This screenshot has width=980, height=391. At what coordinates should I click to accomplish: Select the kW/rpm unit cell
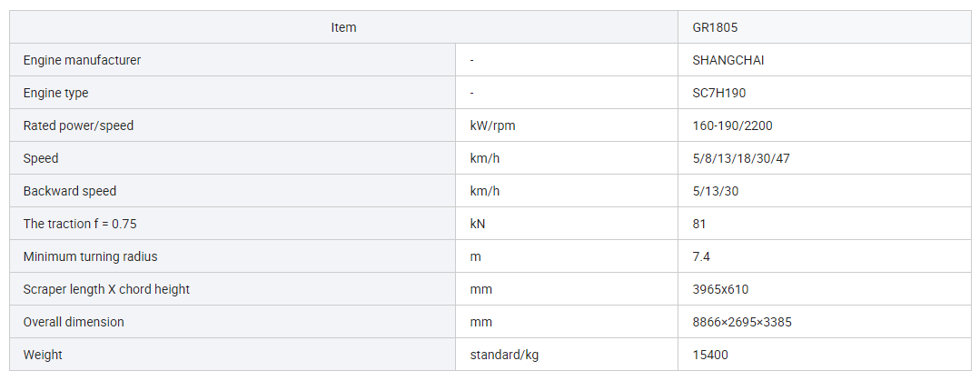566,125
